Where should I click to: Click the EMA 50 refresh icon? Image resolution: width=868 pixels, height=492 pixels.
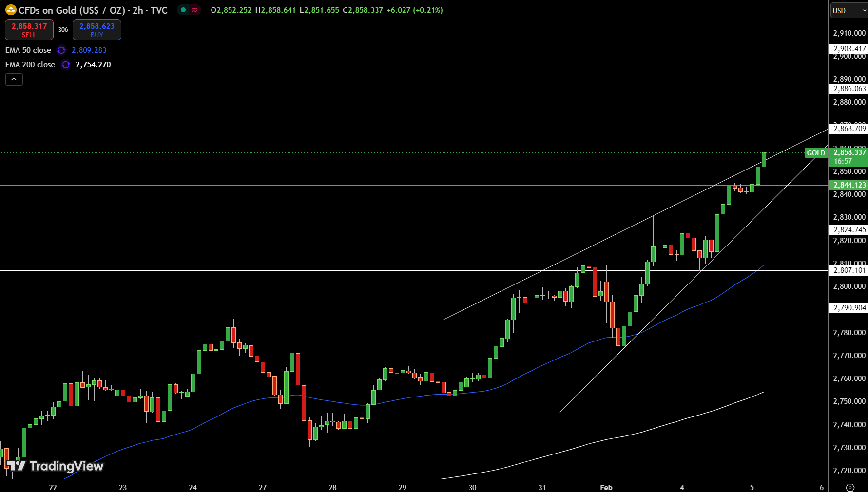click(x=61, y=50)
